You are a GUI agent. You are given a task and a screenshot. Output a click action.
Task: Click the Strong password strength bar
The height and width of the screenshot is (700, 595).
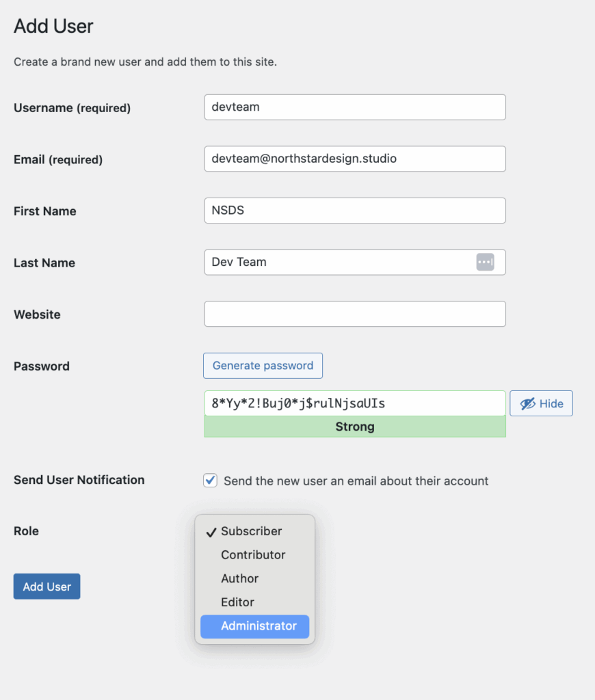(x=355, y=427)
